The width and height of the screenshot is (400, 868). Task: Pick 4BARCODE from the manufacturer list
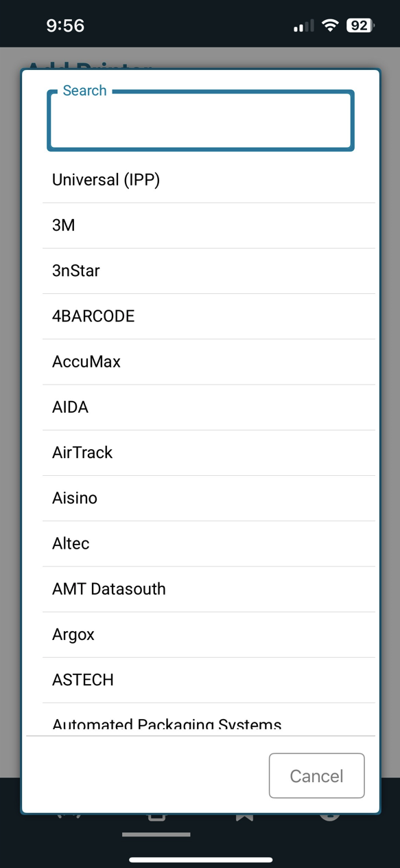(x=209, y=316)
